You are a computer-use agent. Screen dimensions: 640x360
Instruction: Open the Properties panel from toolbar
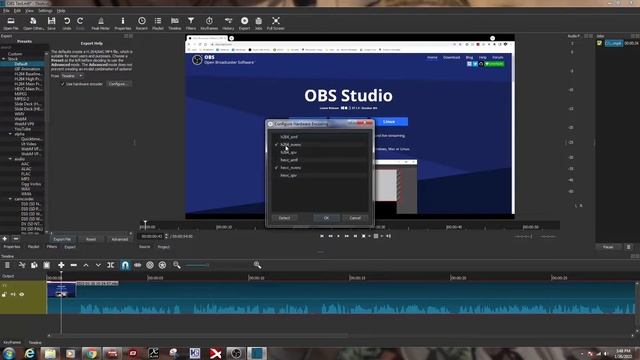(122, 23)
